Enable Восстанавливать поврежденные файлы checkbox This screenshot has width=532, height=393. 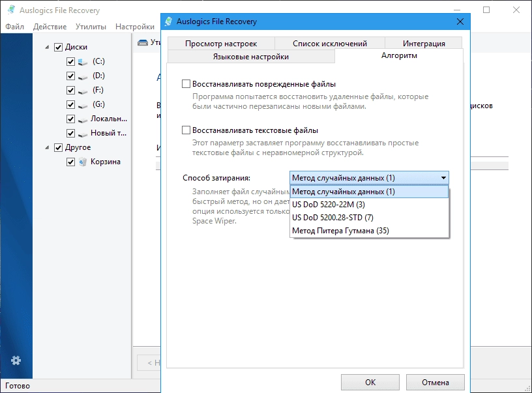tap(186, 84)
